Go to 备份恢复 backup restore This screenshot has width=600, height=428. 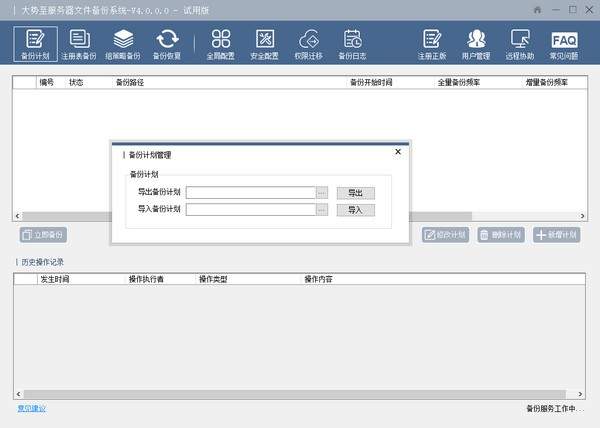click(x=166, y=43)
